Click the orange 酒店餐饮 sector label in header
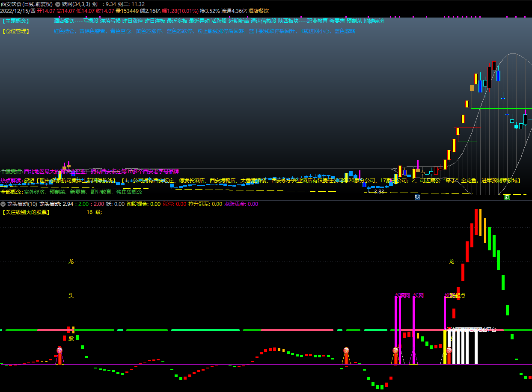The height and width of the screenshot is (392, 532). (259, 11)
